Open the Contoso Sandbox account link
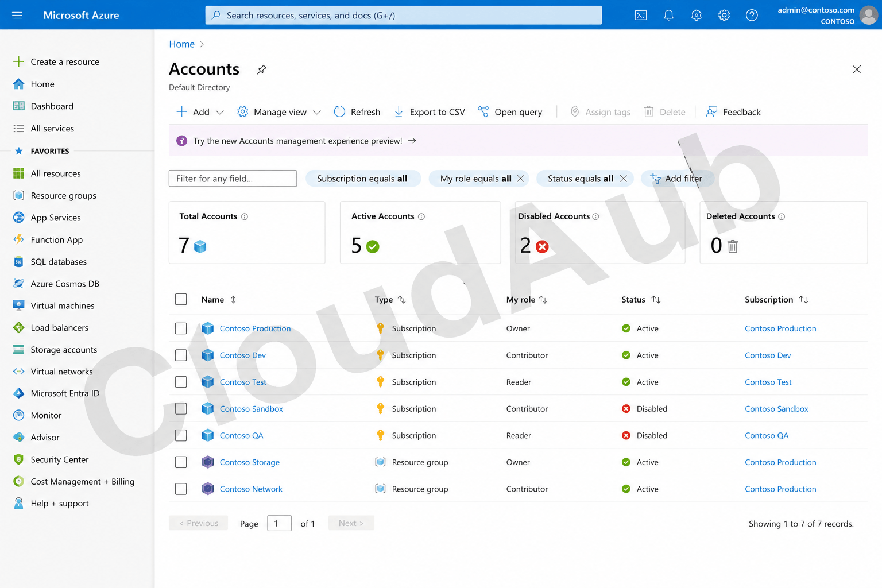This screenshot has width=882, height=588. pyautogui.click(x=251, y=409)
